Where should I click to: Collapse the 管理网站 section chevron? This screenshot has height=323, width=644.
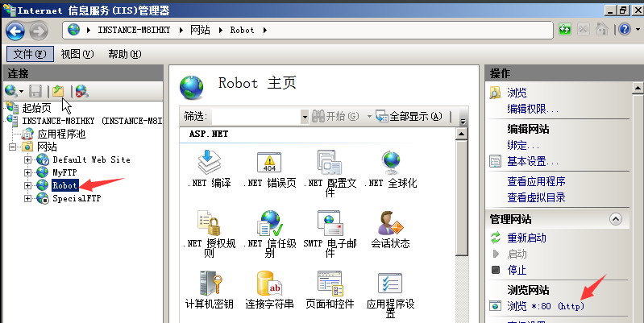pyautogui.click(x=615, y=219)
